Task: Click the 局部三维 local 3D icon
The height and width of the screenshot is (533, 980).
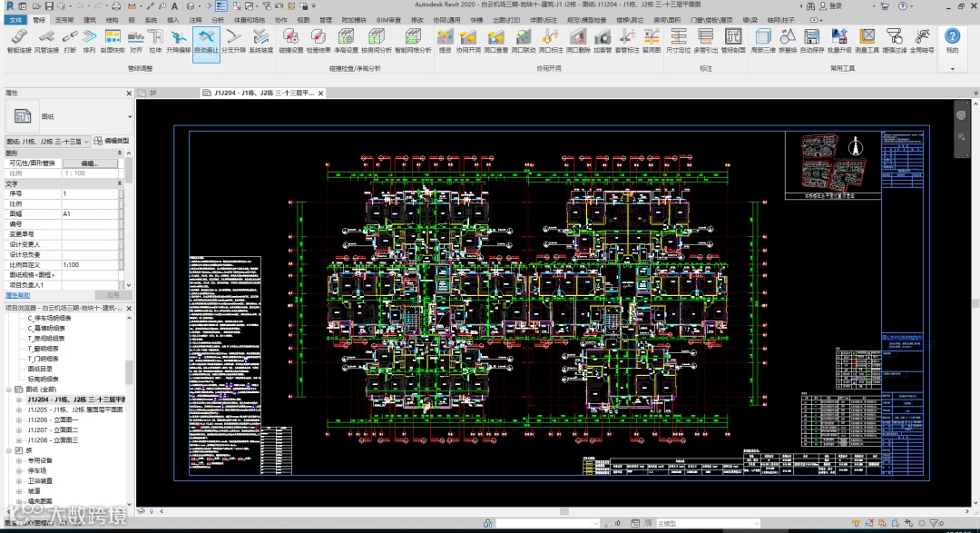Action: [762, 41]
